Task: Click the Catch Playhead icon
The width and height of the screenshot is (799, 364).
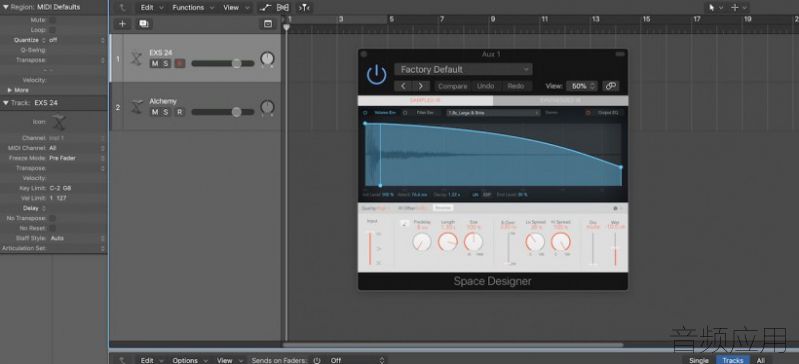Action: (x=304, y=8)
